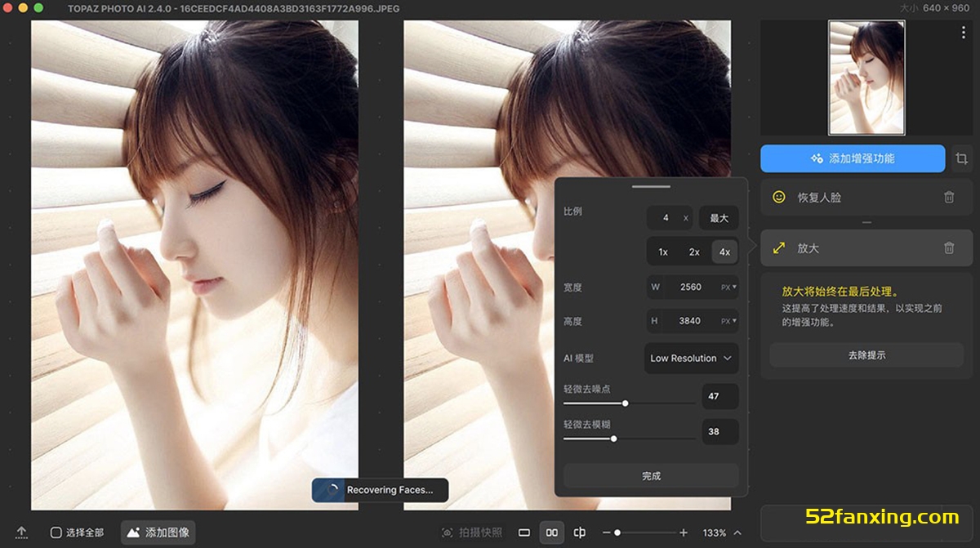Select the 放大 text label
This screenshot has height=548, width=980.
point(808,248)
